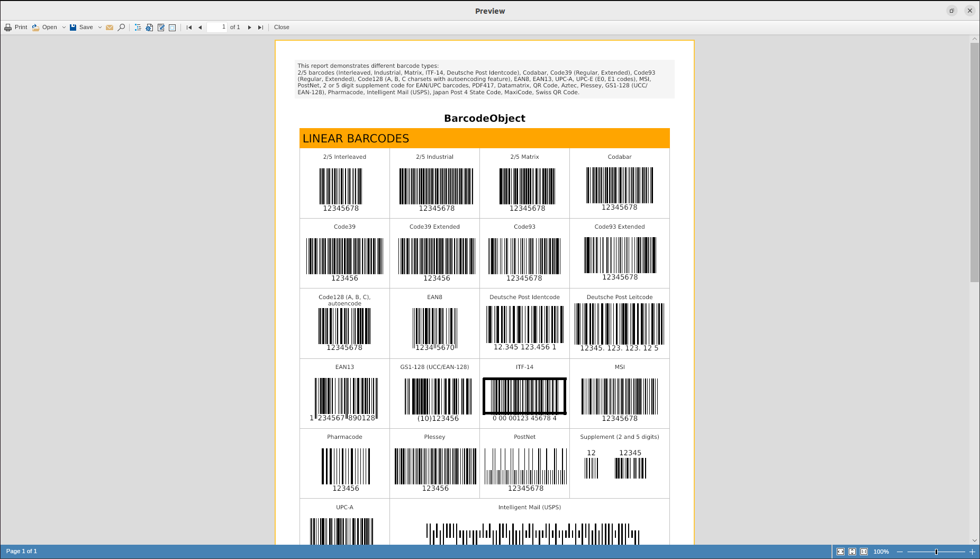This screenshot has height=559, width=980.
Task: Expand the Save button dropdown arrow
Action: (99, 27)
